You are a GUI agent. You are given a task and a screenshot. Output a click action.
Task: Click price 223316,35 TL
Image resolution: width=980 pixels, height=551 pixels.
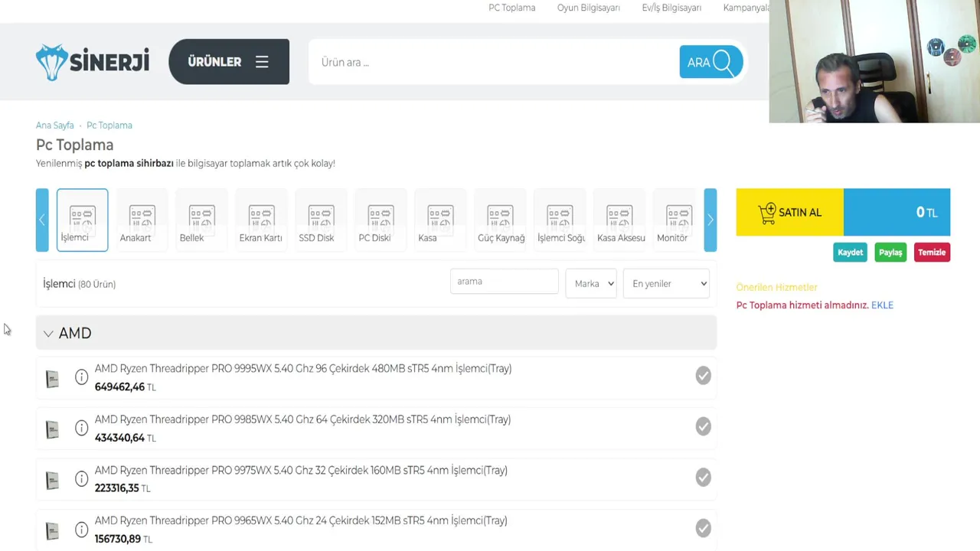[122, 488]
